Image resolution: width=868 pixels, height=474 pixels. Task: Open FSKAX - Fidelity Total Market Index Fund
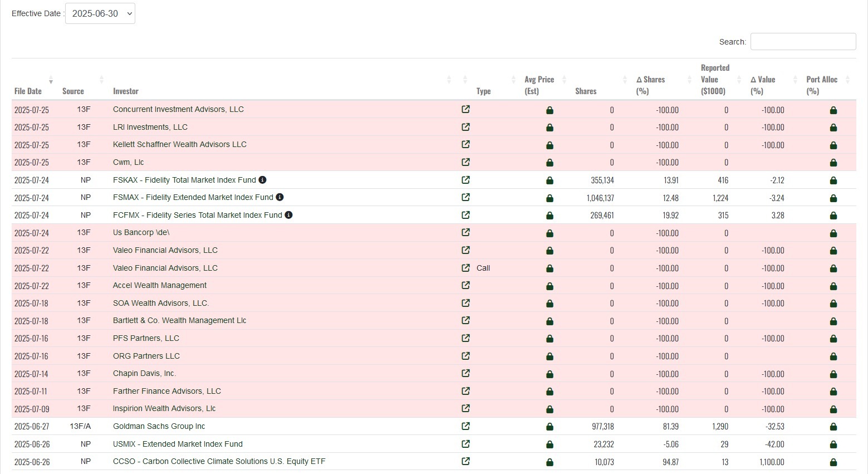tap(184, 180)
